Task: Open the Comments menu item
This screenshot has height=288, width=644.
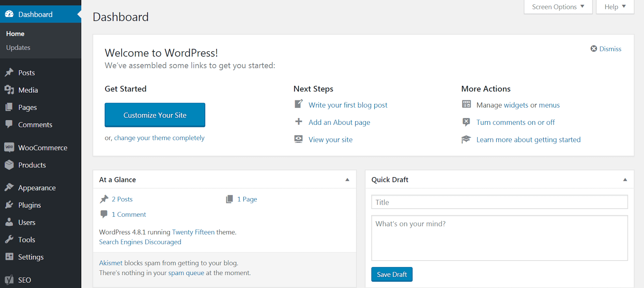Action: coord(35,125)
